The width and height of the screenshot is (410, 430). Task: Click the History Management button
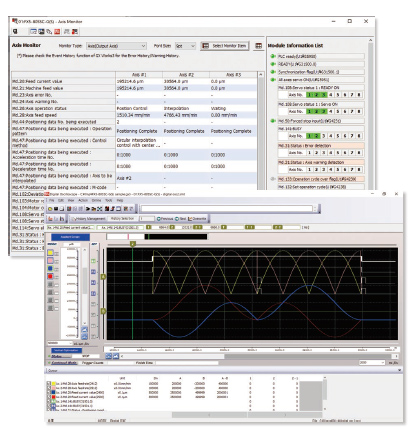(x=88, y=219)
